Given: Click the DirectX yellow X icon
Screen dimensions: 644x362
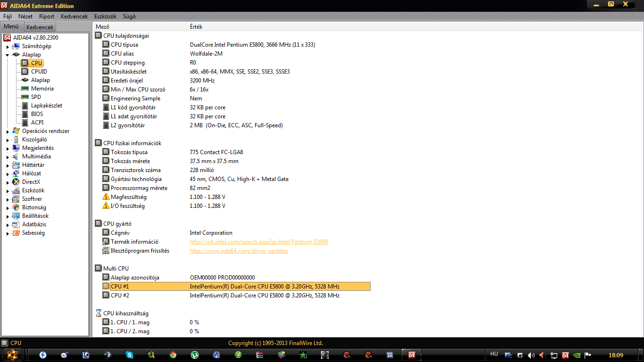Looking at the screenshot, I should 16,182.
